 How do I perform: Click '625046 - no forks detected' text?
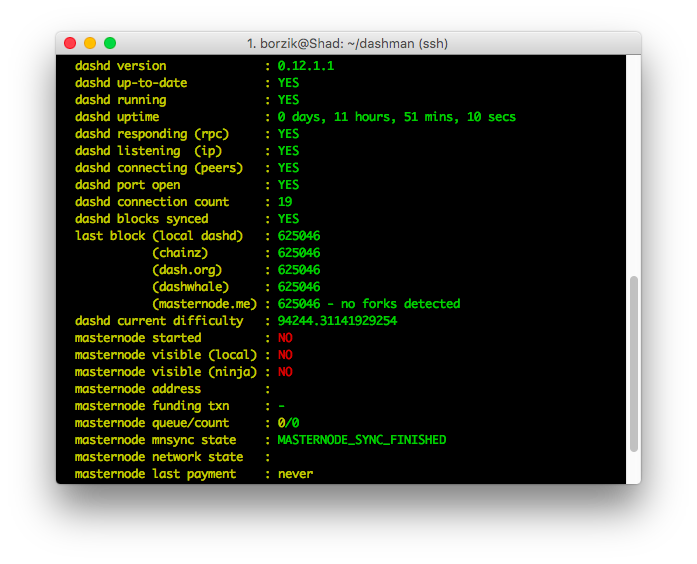pyautogui.click(x=369, y=304)
